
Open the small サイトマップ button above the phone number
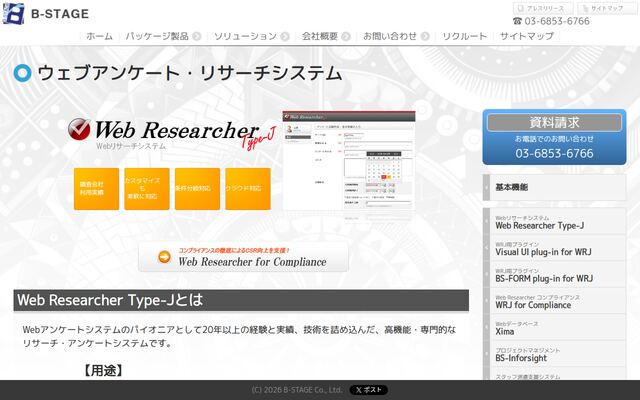(607, 8)
